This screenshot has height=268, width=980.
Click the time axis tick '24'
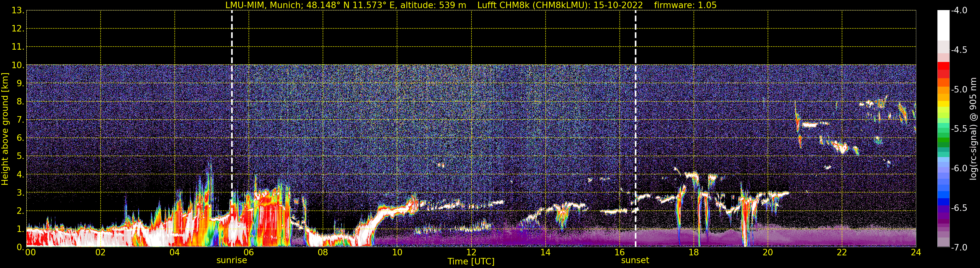[916, 252]
